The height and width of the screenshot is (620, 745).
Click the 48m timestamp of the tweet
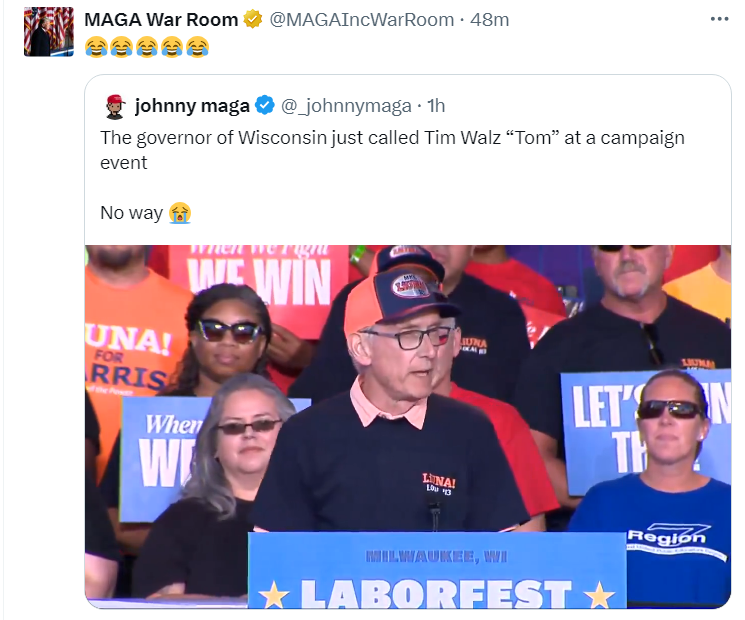click(489, 19)
